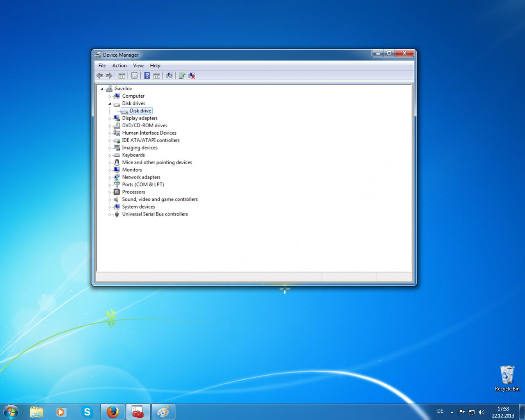Screen dimensions: 525x420
Task: Click the Processors chip icon
Action: point(117,192)
